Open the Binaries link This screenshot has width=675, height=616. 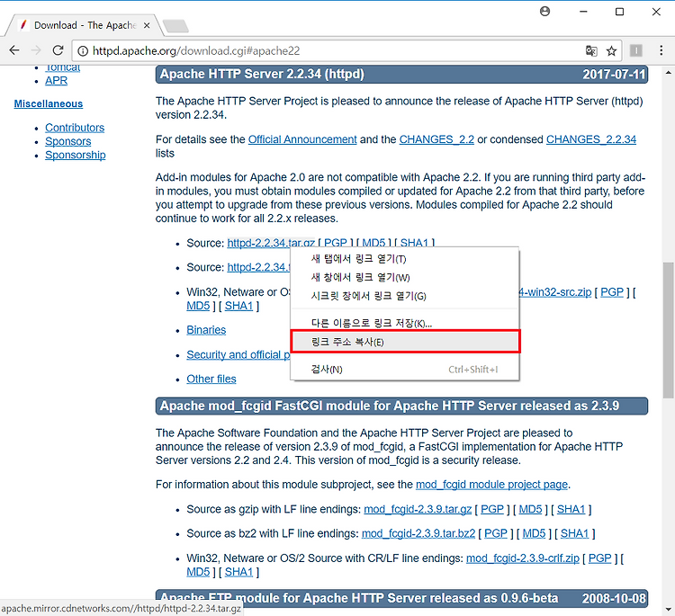(x=206, y=330)
